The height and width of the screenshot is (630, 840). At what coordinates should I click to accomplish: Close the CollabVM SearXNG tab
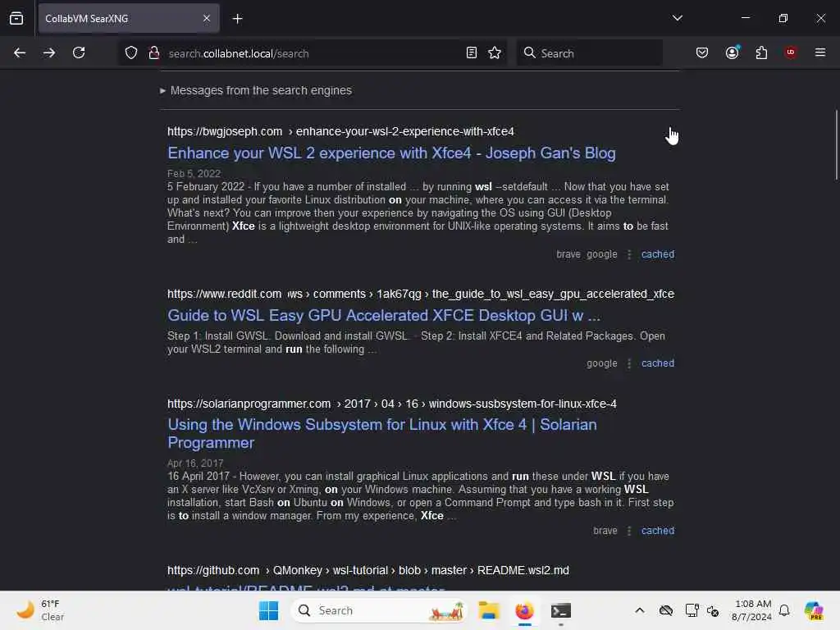click(206, 18)
